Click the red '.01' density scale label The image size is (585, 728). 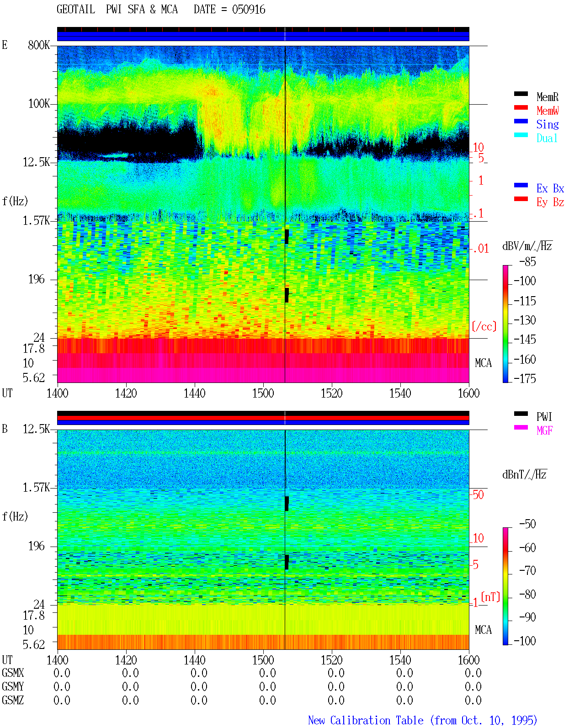pyautogui.click(x=481, y=249)
